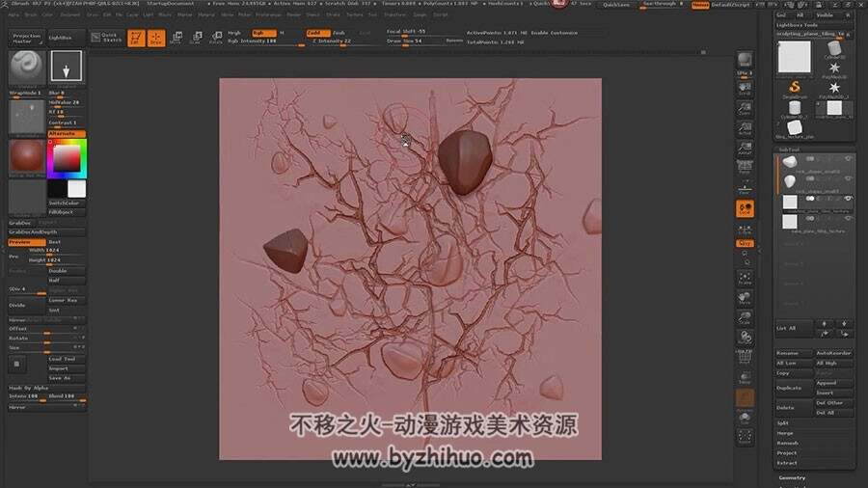
Task: Adjust the Rgb Intensity slider
Action: [x=266, y=41]
